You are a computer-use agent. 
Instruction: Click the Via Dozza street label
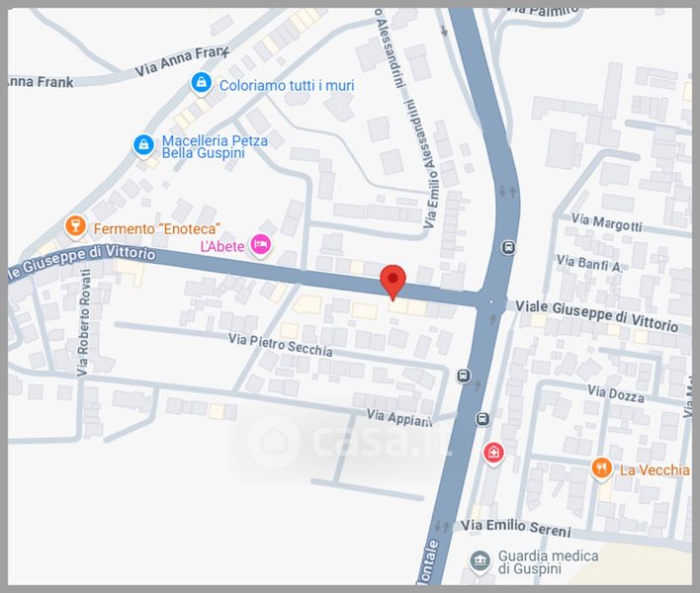point(616,394)
